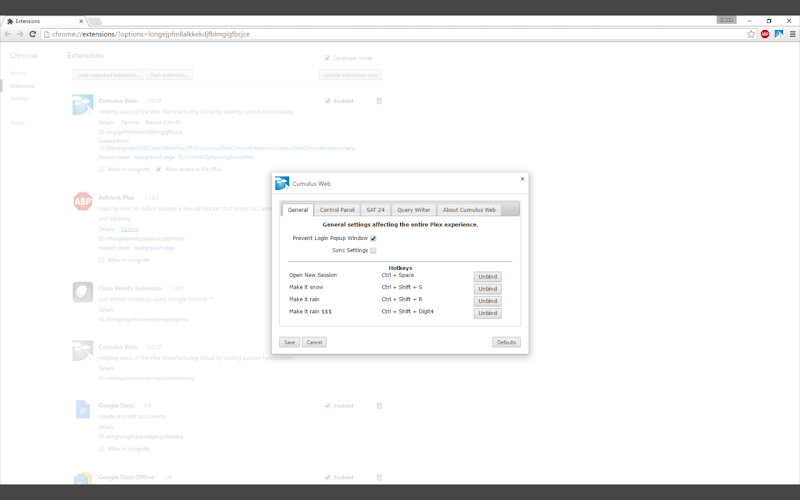The width and height of the screenshot is (800, 500).
Task: Check Allow in incognito for Google Docs
Action: click(x=102, y=448)
